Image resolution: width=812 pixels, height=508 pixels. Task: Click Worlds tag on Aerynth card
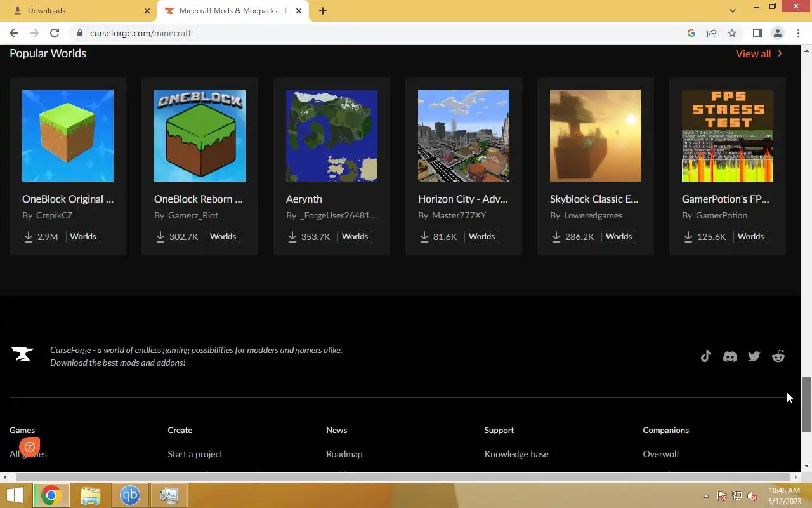tap(355, 236)
